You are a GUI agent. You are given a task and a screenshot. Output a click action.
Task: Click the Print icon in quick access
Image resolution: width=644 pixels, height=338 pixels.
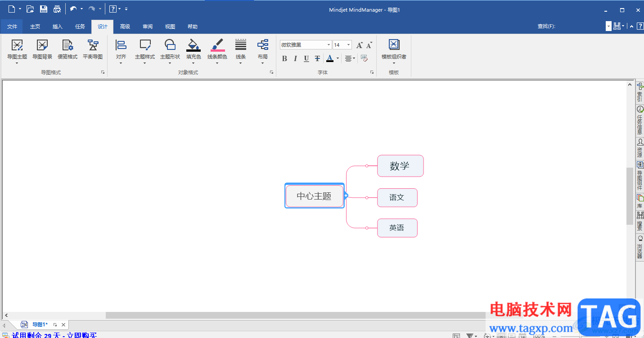coord(57,9)
